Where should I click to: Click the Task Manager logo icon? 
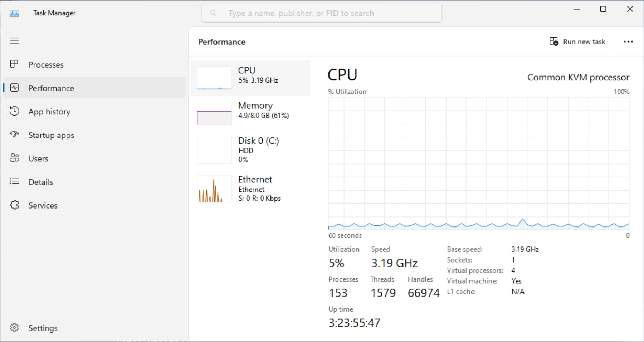coord(14,13)
